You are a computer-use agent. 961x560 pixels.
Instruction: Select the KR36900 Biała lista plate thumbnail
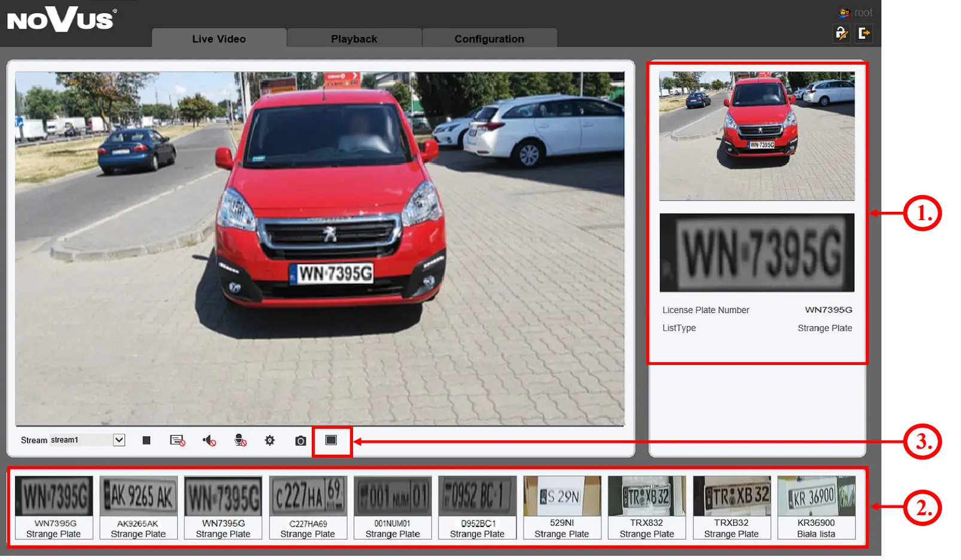[x=816, y=507]
